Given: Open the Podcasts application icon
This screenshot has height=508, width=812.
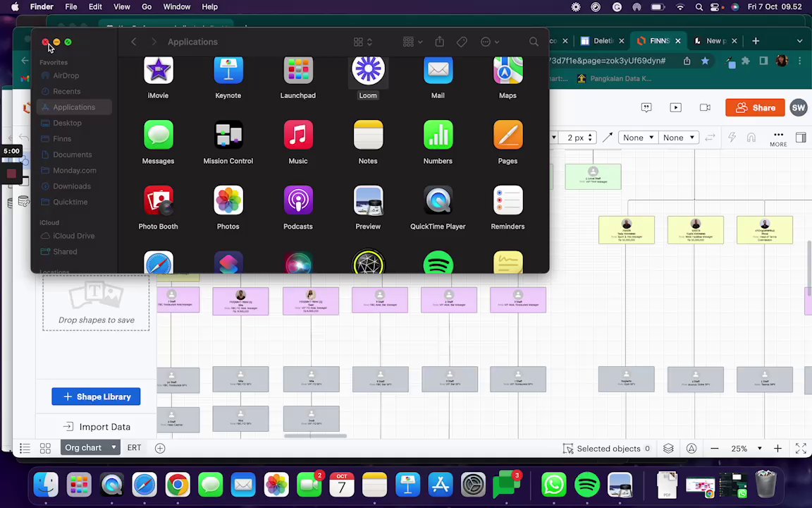Looking at the screenshot, I should coord(297,200).
